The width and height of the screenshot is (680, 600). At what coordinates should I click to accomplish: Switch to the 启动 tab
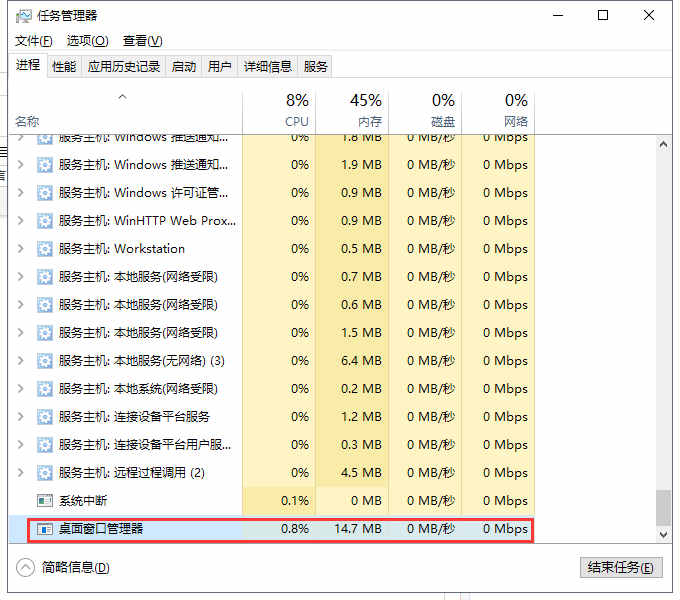pos(183,67)
